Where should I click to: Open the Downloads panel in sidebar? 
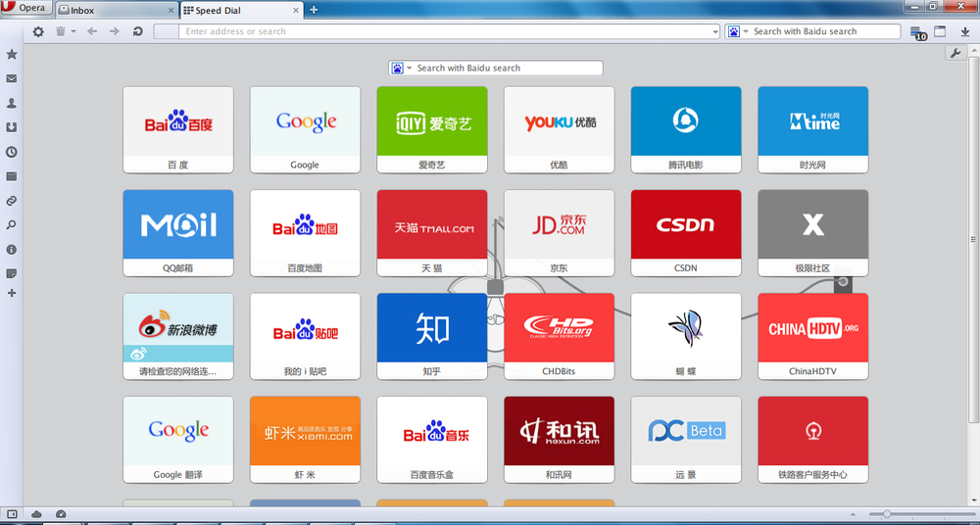pos(11,127)
